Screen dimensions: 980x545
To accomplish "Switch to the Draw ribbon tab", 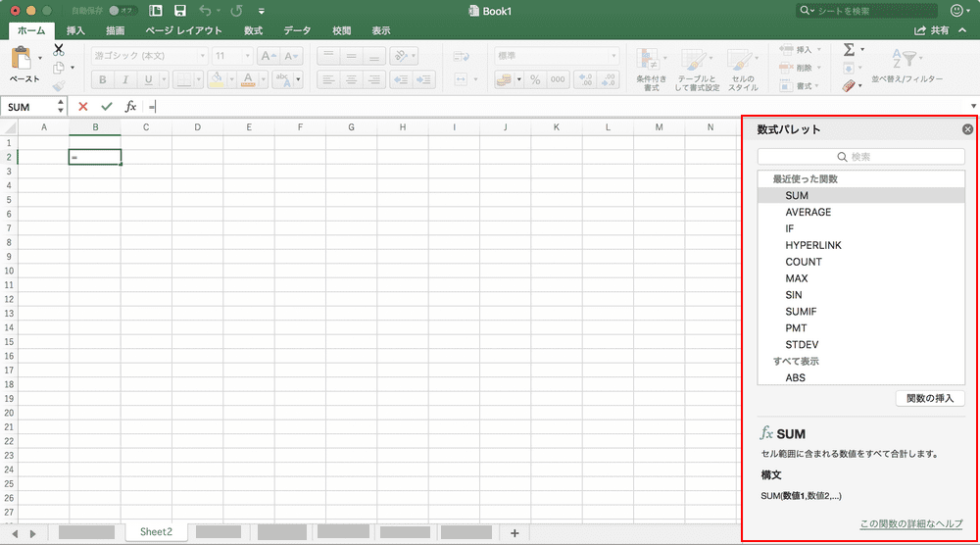I will [x=115, y=30].
